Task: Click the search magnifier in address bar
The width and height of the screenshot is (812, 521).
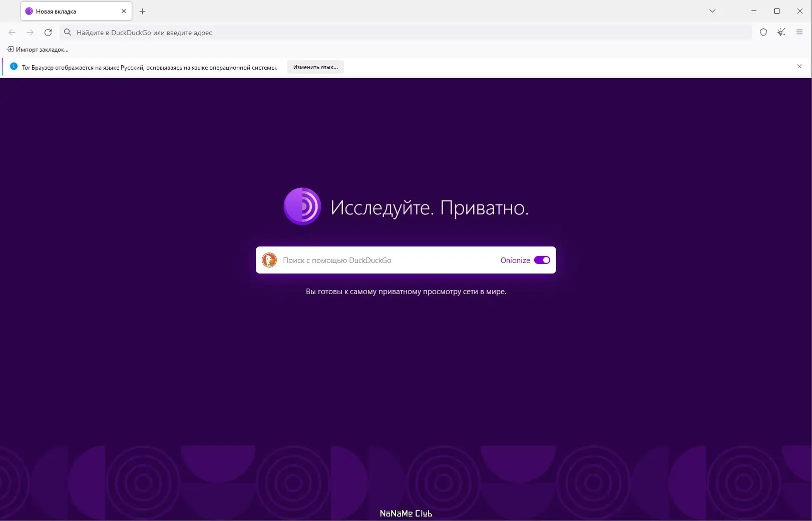Action: pos(68,33)
